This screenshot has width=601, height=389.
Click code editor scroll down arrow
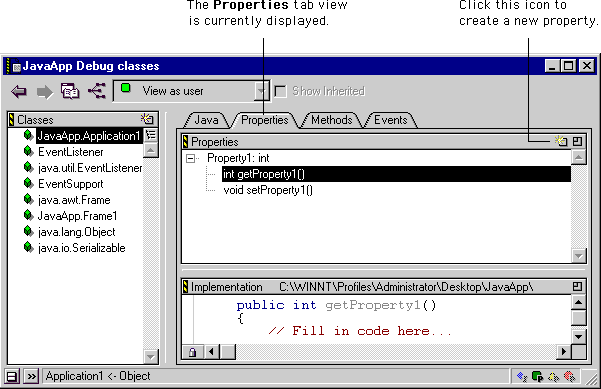[578, 337]
